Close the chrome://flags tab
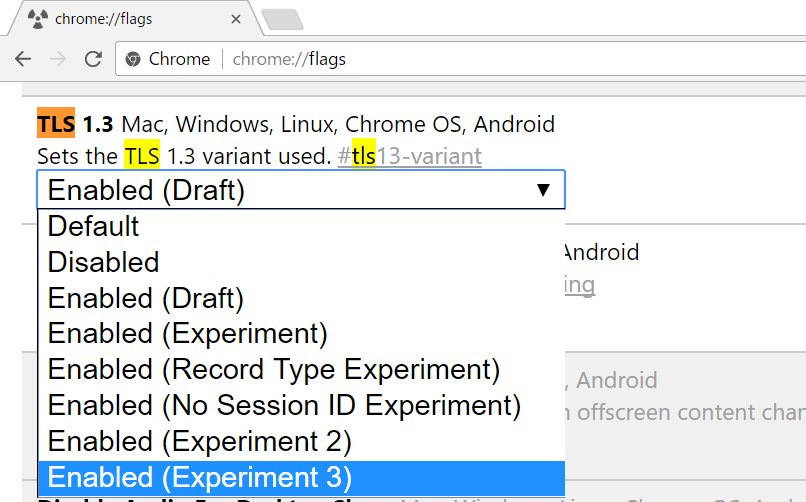The height and width of the screenshot is (502, 806). point(236,20)
